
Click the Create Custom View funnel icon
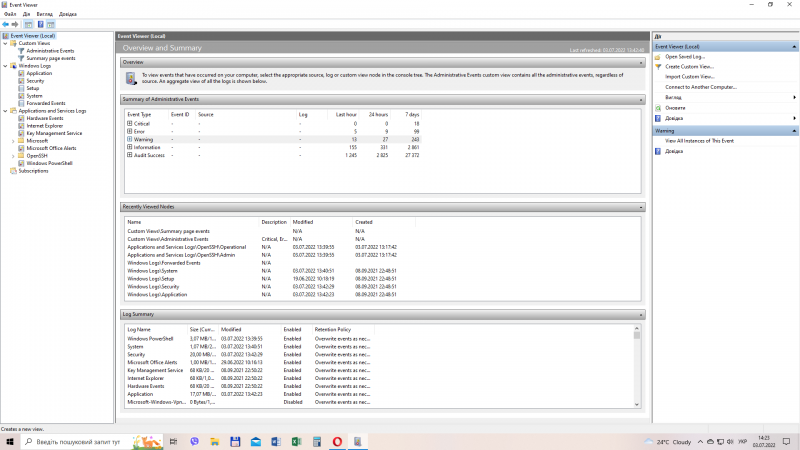click(659, 66)
